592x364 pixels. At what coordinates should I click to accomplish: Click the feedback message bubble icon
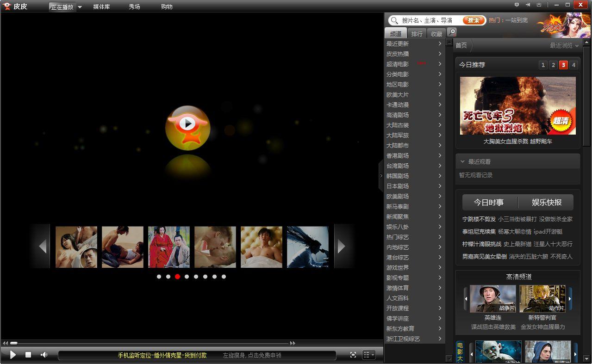[517, 5]
